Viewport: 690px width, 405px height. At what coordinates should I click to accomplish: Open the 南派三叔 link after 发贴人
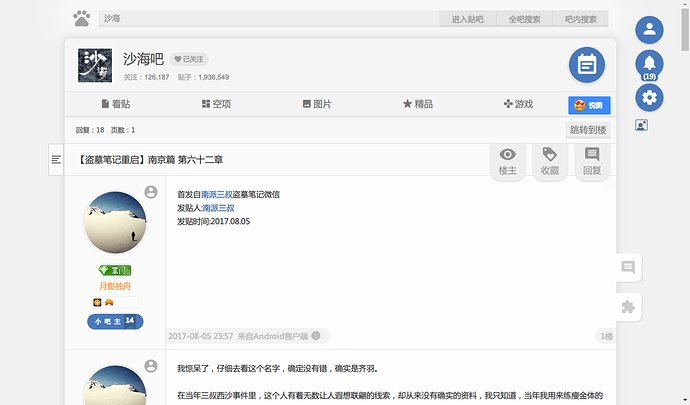(218, 208)
